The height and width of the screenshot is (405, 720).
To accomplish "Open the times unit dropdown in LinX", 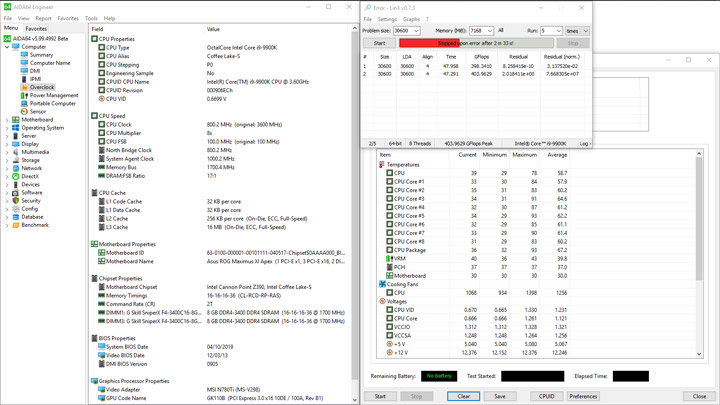I will [577, 31].
